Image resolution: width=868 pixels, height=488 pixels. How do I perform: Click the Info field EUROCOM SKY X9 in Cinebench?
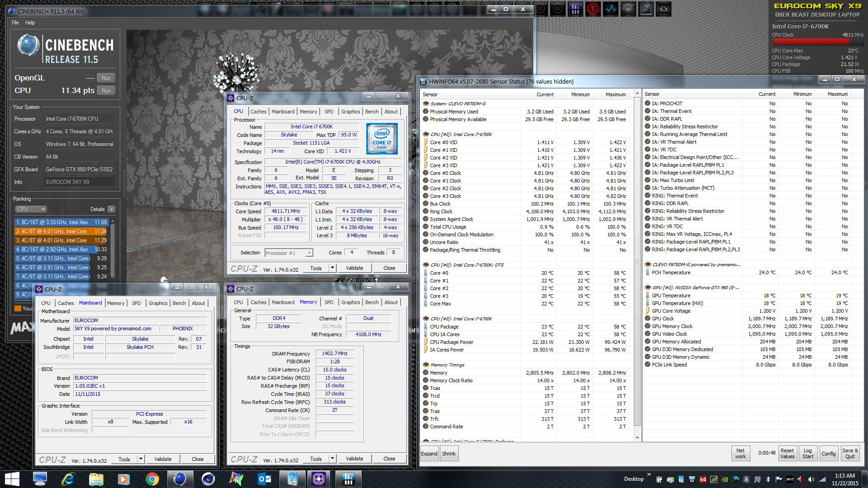pos(80,182)
